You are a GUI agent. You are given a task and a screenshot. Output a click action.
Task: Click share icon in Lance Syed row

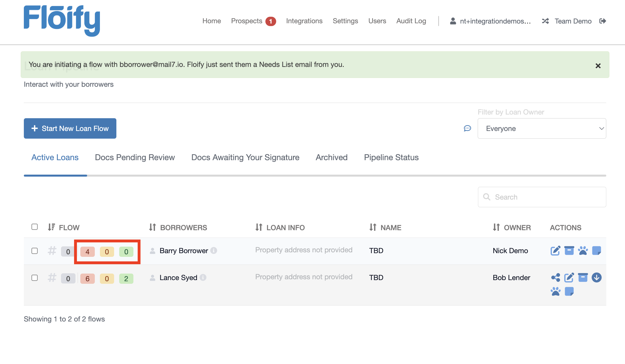pos(555,278)
